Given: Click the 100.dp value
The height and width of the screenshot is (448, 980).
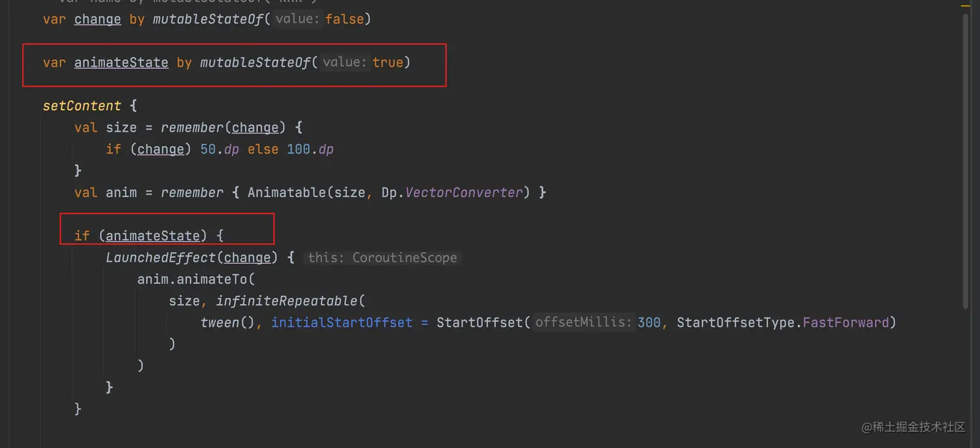Looking at the screenshot, I should [x=310, y=149].
